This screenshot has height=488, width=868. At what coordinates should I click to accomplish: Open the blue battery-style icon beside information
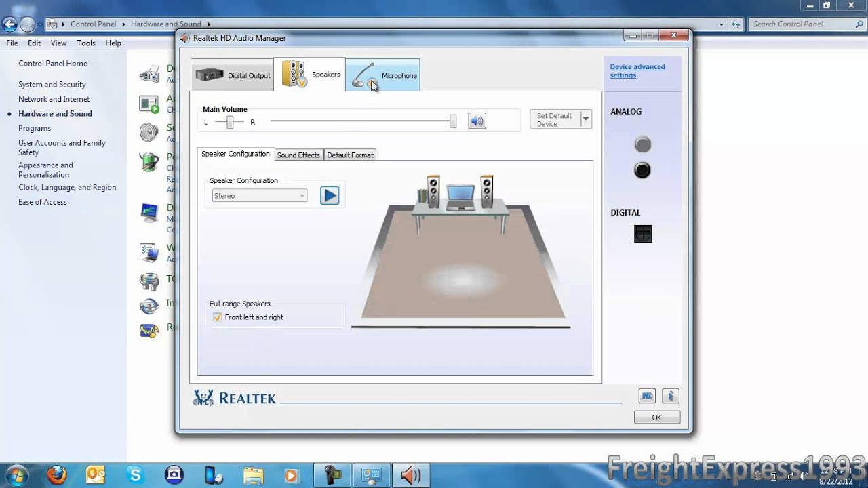[x=647, y=396]
